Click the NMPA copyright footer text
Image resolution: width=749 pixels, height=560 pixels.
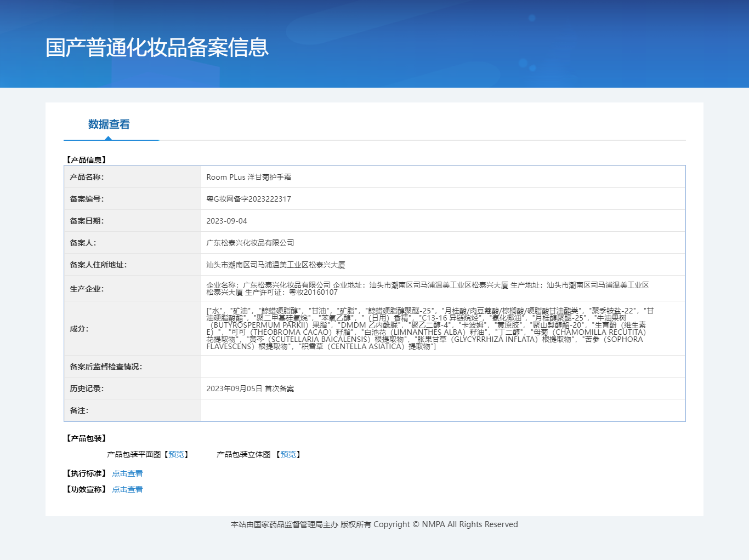click(x=374, y=524)
